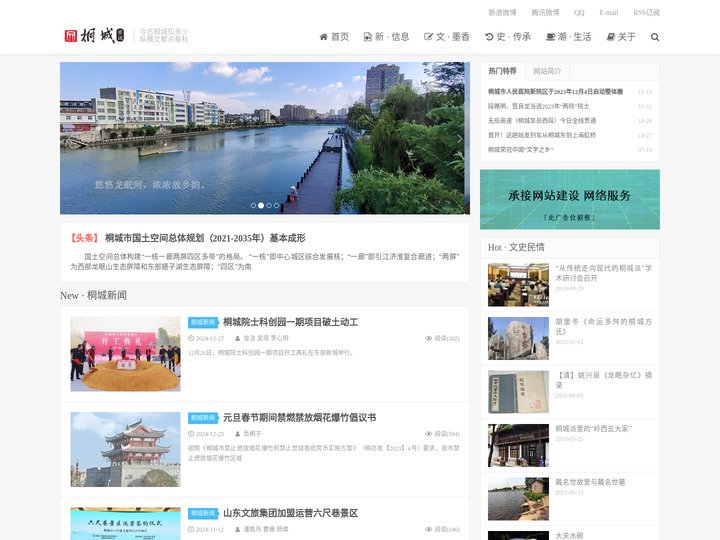Image resolution: width=720 pixels, height=540 pixels.
Task: Click 桐城新闻 tag on 科创园 article
Action: pyautogui.click(x=202, y=322)
